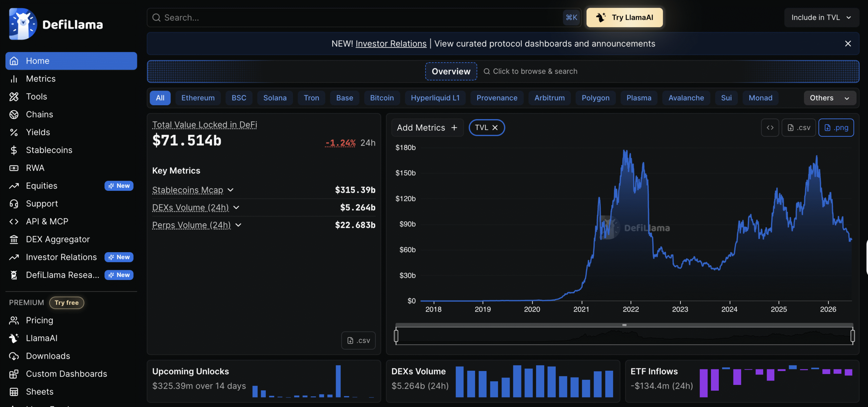Open the Stablecoins sidebar page
This screenshot has width=868, height=407.
point(71,150)
